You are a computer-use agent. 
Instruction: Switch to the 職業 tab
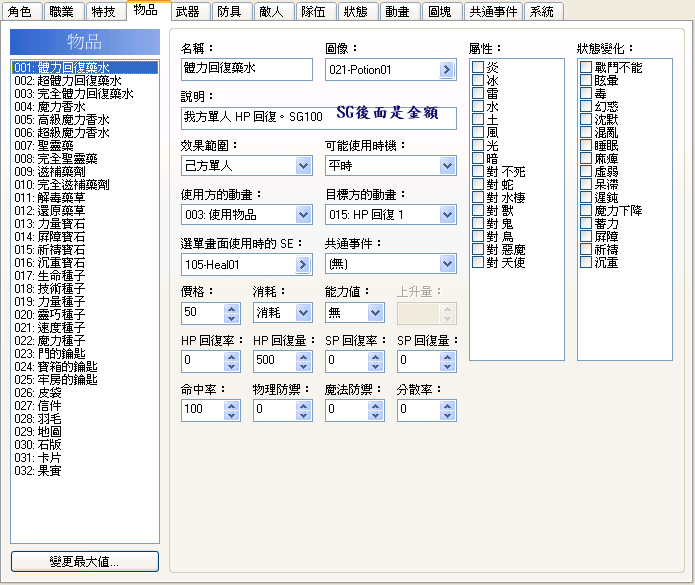(63, 12)
